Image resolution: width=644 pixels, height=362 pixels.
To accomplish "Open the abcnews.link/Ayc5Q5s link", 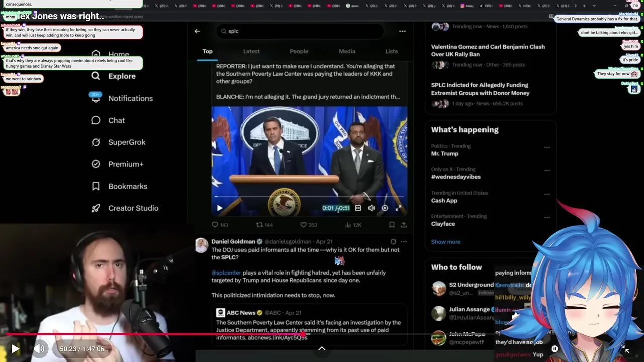I will pyautogui.click(x=277, y=338).
